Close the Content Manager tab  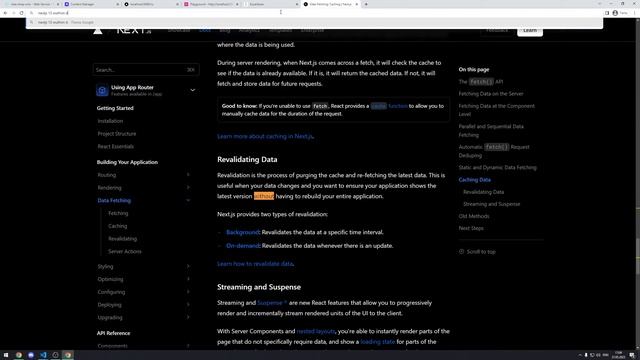(x=118, y=4)
